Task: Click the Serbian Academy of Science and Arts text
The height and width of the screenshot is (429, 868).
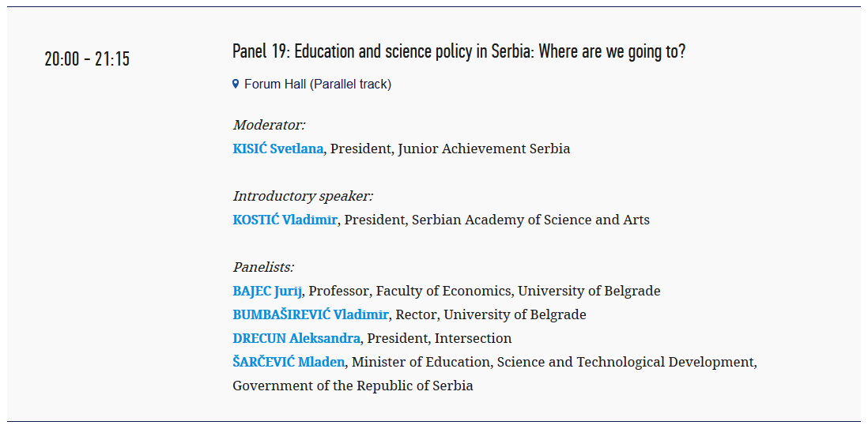Action: (531, 220)
